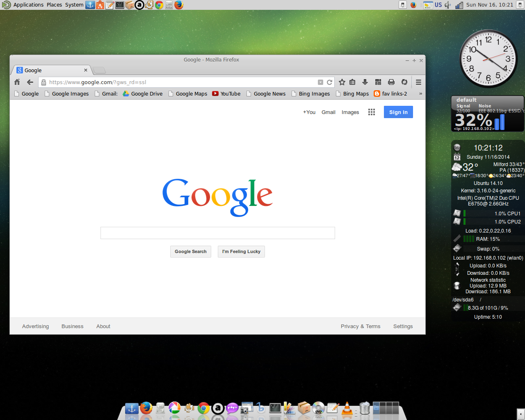Open the Gmail: bookmark in toolbar
This screenshot has height=420, width=525.
(106, 94)
